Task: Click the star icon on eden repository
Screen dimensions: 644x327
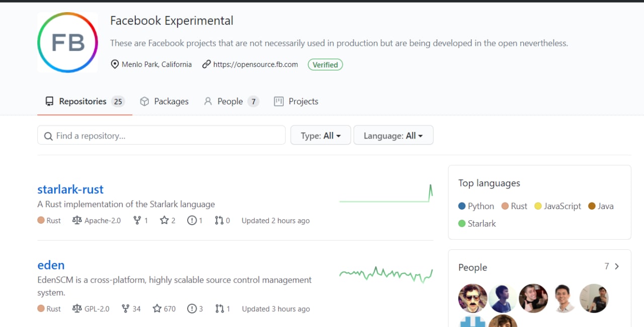Action: (157, 308)
